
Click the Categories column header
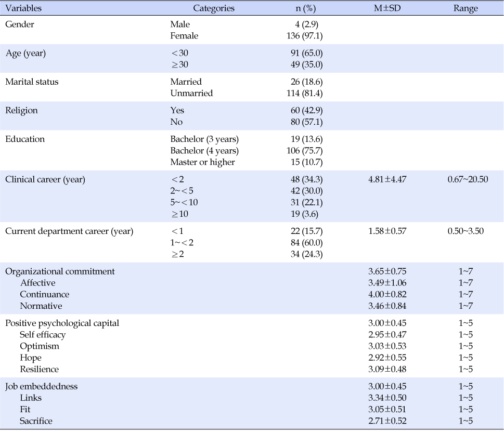[x=214, y=8]
